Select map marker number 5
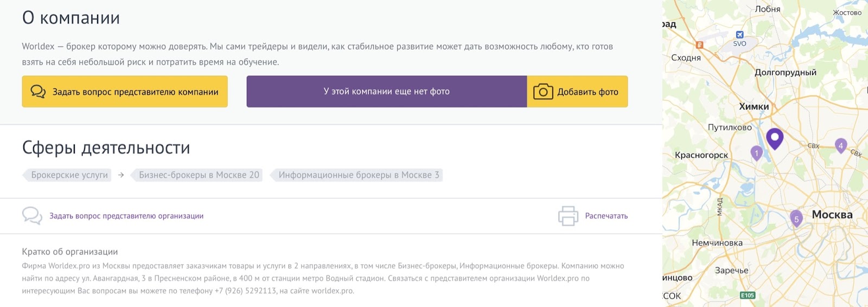Viewport: 868px width, 307px height. pyautogui.click(x=796, y=220)
